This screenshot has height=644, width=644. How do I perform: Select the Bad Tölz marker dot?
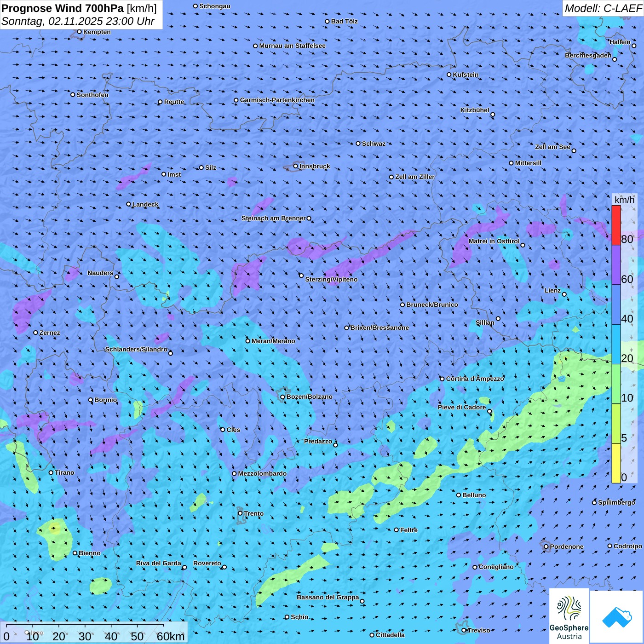pos(328,21)
